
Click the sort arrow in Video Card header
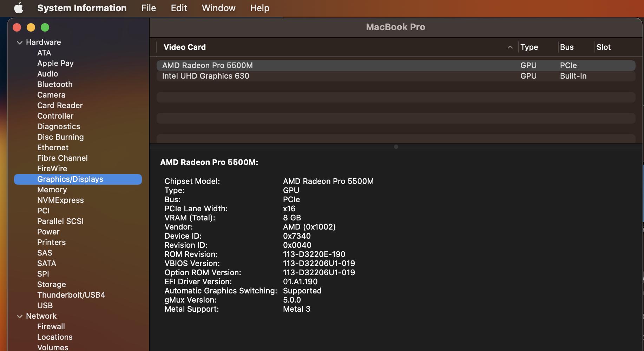[x=510, y=47]
